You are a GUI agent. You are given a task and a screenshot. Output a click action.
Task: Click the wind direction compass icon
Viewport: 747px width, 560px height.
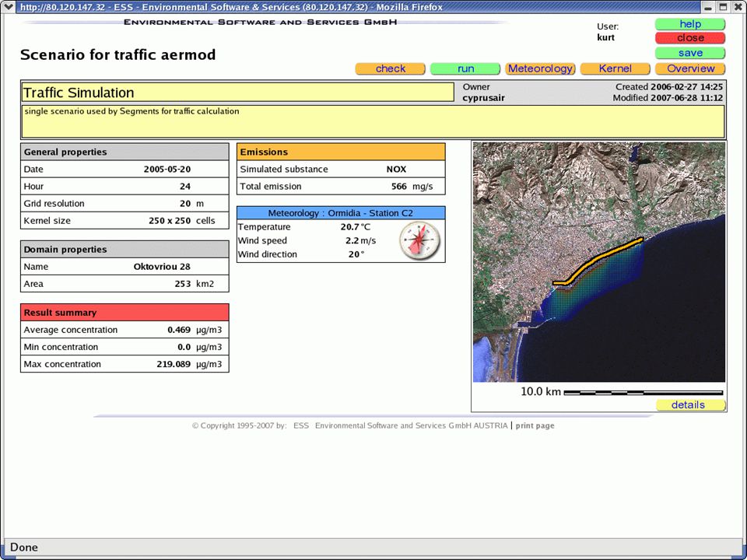coord(419,240)
